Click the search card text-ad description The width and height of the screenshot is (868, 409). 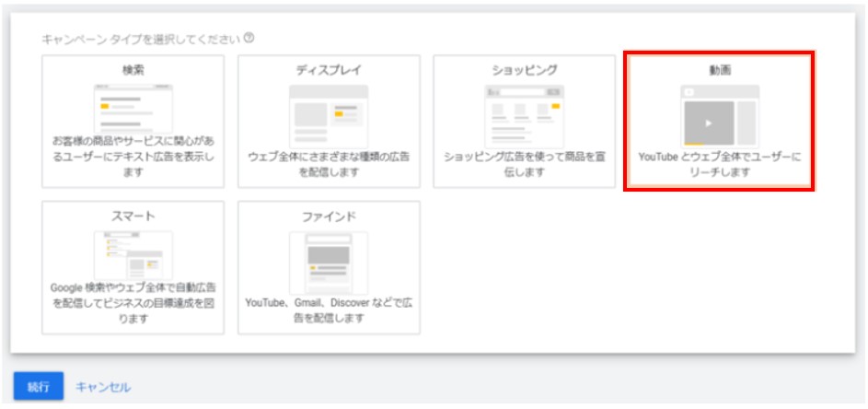pos(133,157)
